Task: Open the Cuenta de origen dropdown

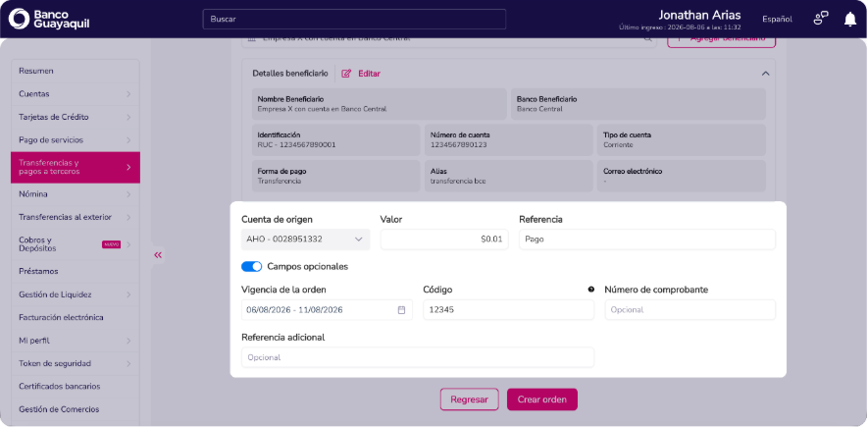Action: 306,240
